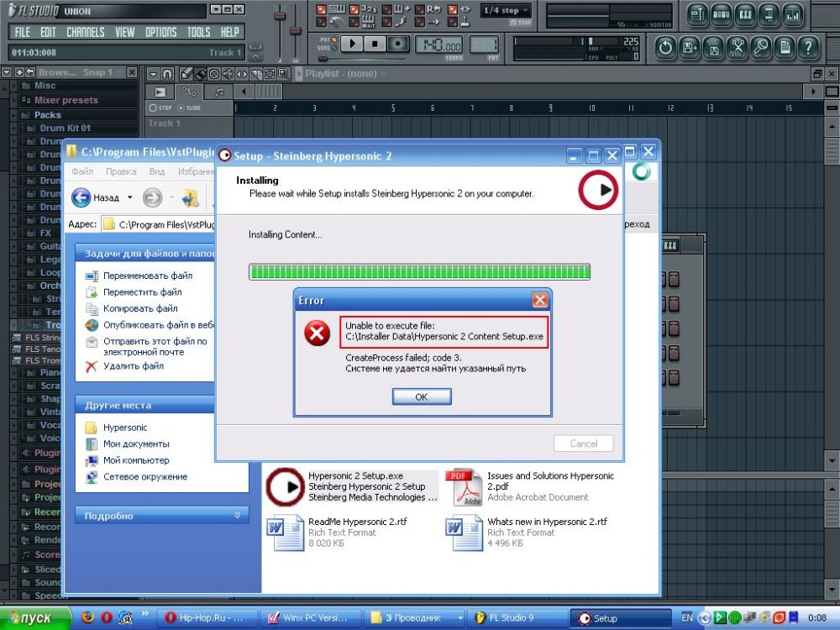
Task: Collapse the Подробно details panel in Explorer
Action: [x=238, y=515]
